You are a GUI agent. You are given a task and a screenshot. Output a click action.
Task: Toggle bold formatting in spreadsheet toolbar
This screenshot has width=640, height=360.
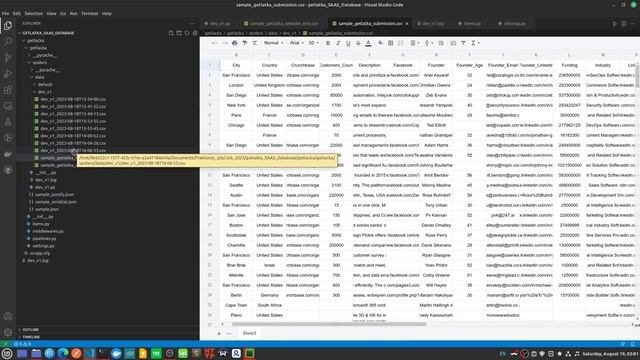point(328,43)
